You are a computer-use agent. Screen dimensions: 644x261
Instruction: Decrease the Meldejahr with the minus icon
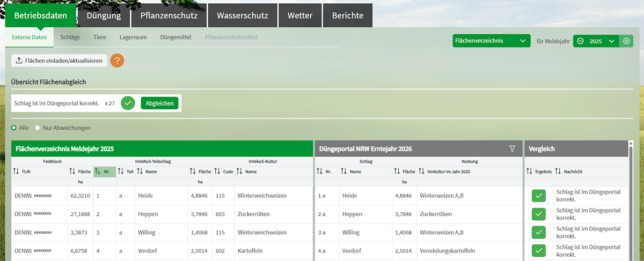point(580,41)
